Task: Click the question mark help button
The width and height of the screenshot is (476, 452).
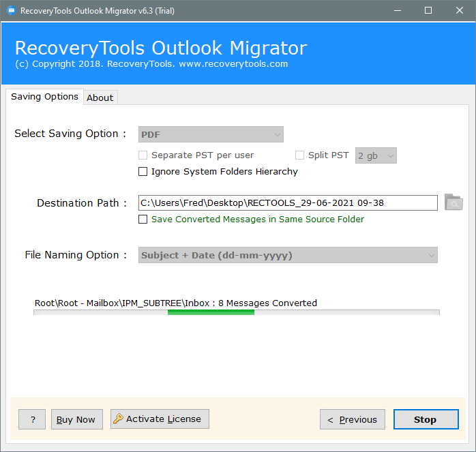Action: pyautogui.click(x=32, y=419)
